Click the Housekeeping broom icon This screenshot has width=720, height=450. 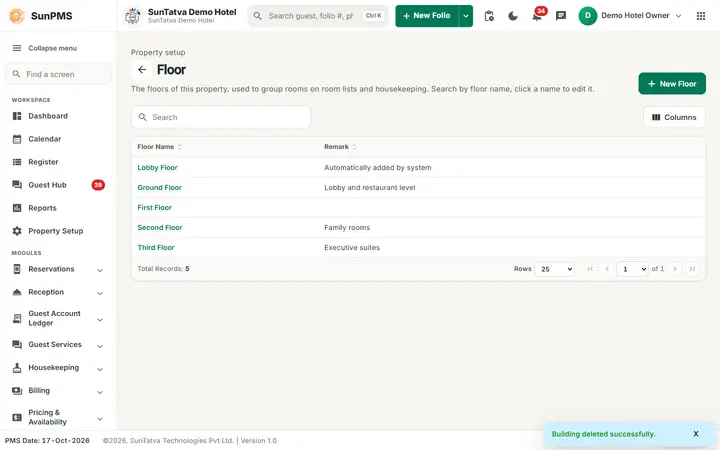pyautogui.click(x=17, y=368)
